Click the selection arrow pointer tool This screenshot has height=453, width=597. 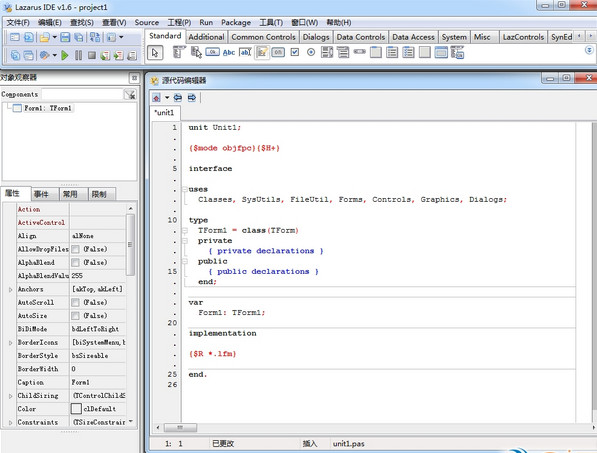pos(155,53)
